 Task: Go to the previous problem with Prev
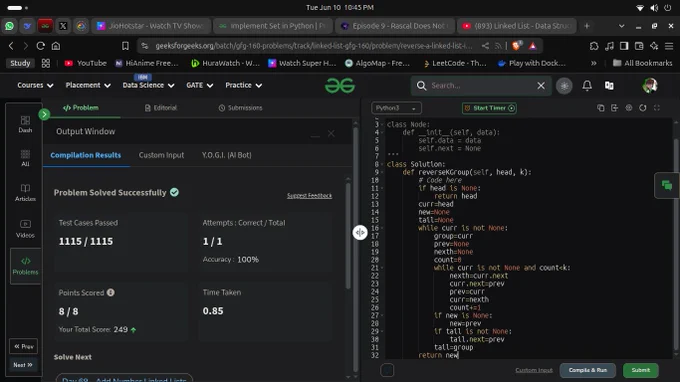click(23, 346)
